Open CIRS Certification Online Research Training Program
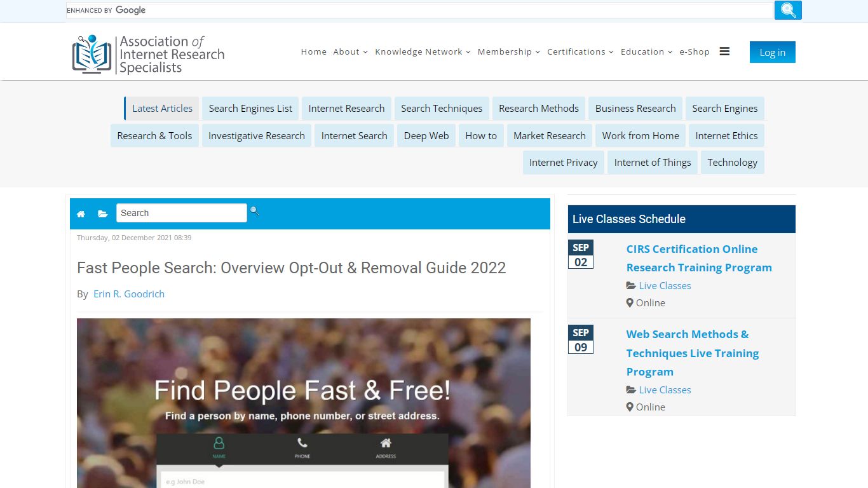 pyautogui.click(x=699, y=258)
